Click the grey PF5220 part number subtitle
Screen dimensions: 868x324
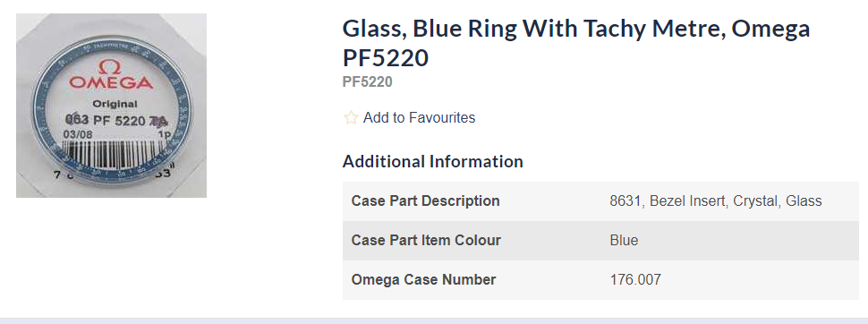pyautogui.click(x=367, y=82)
